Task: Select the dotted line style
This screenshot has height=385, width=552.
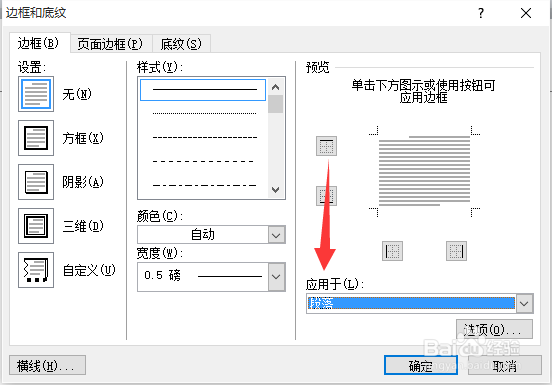Action: point(203,114)
